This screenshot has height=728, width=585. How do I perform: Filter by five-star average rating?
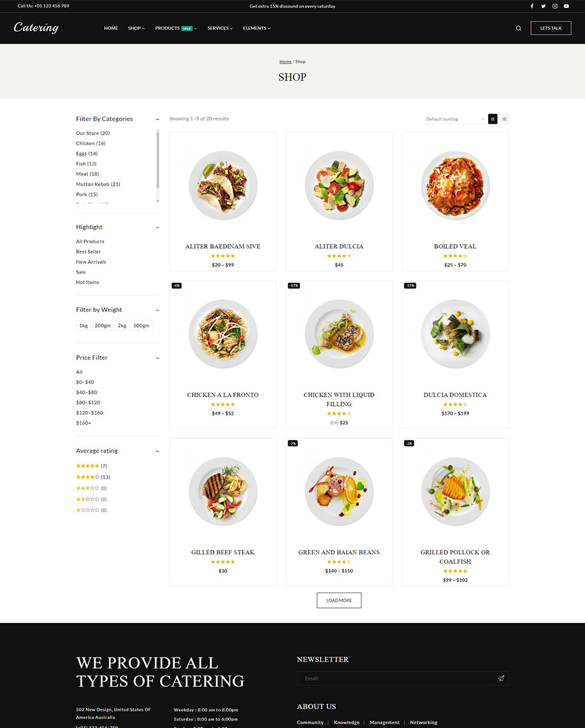coord(92,466)
